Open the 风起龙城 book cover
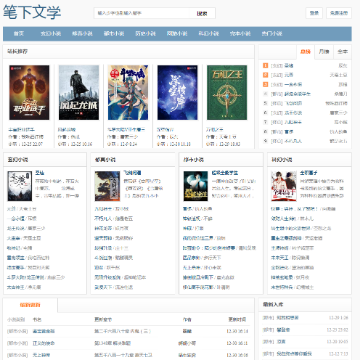 [x=79, y=92]
